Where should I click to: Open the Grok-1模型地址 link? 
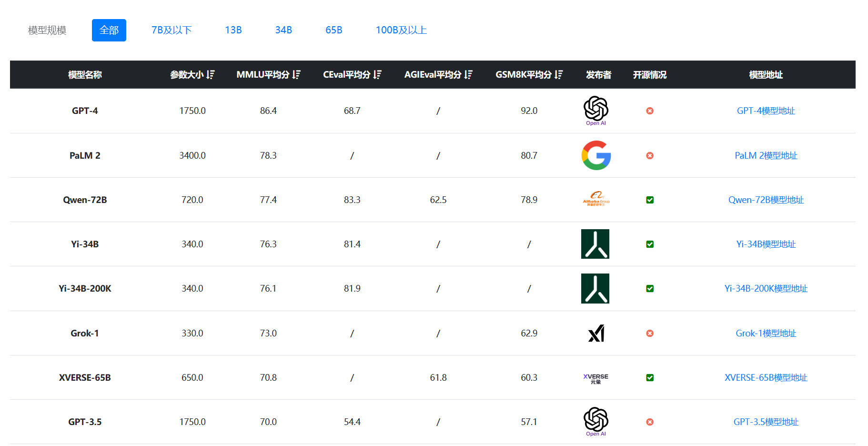[766, 333]
